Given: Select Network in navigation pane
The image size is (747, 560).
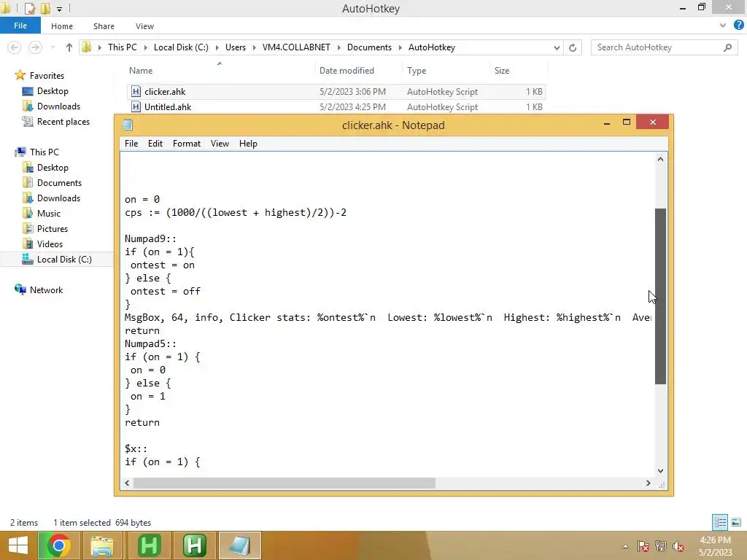Looking at the screenshot, I should [x=46, y=290].
